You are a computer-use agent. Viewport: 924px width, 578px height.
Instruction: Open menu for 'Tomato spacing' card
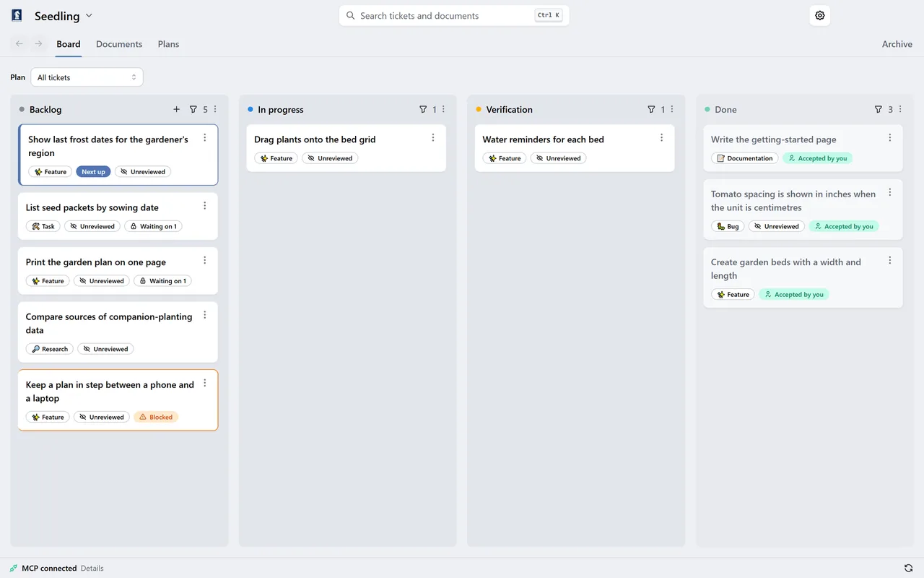point(890,193)
